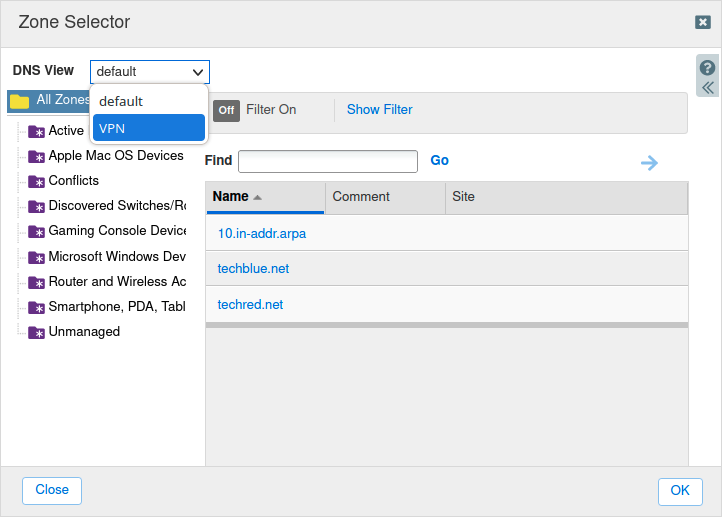Select default option in DNS View list

(148, 101)
